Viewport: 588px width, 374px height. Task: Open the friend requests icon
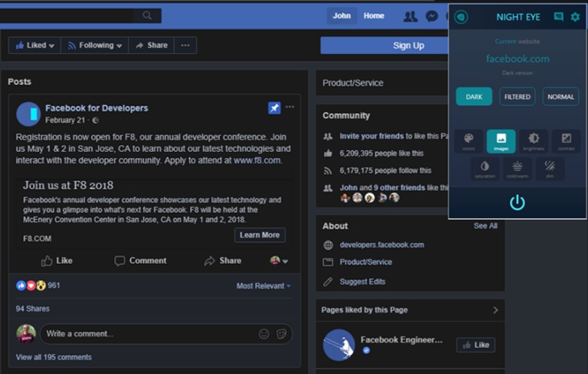click(x=410, y=16)
